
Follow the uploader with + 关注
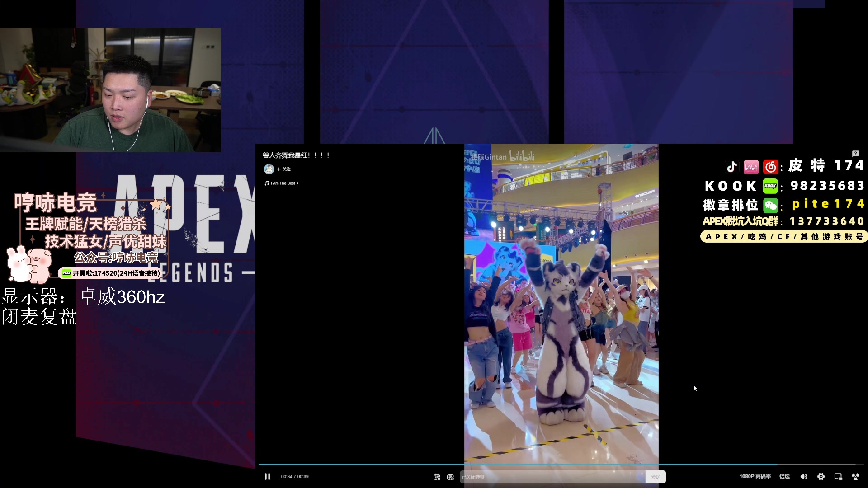tap(284, 169)
